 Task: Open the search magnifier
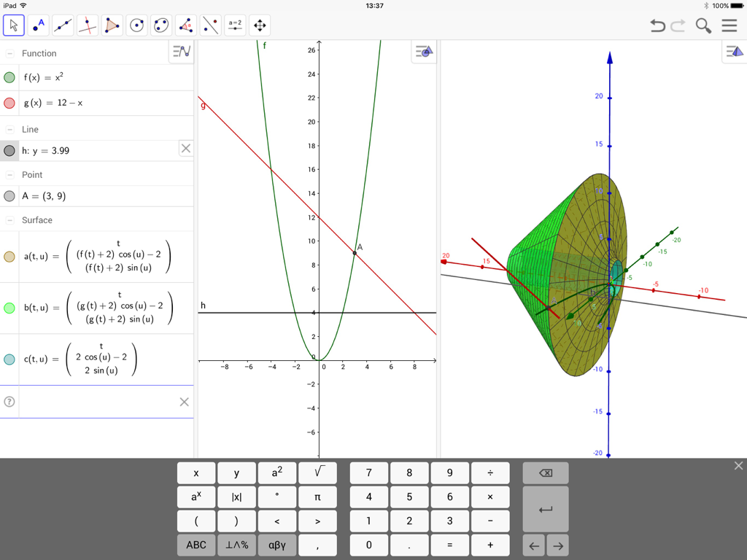point(703,25)
